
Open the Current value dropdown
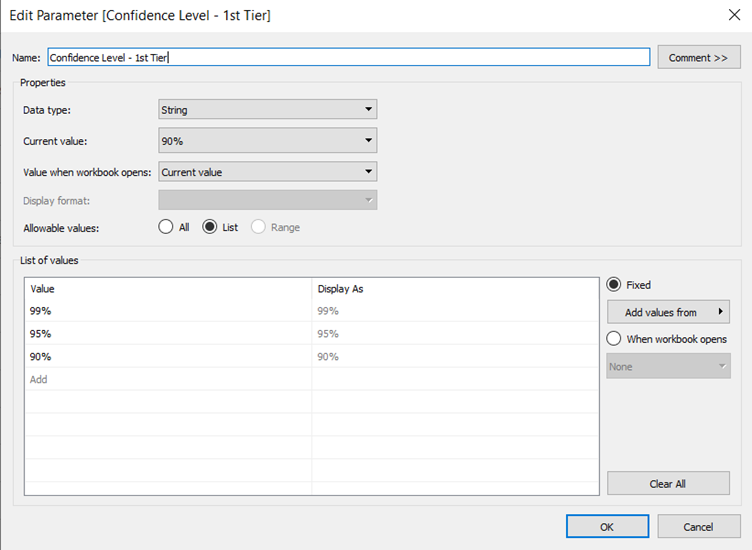[267, 141]
